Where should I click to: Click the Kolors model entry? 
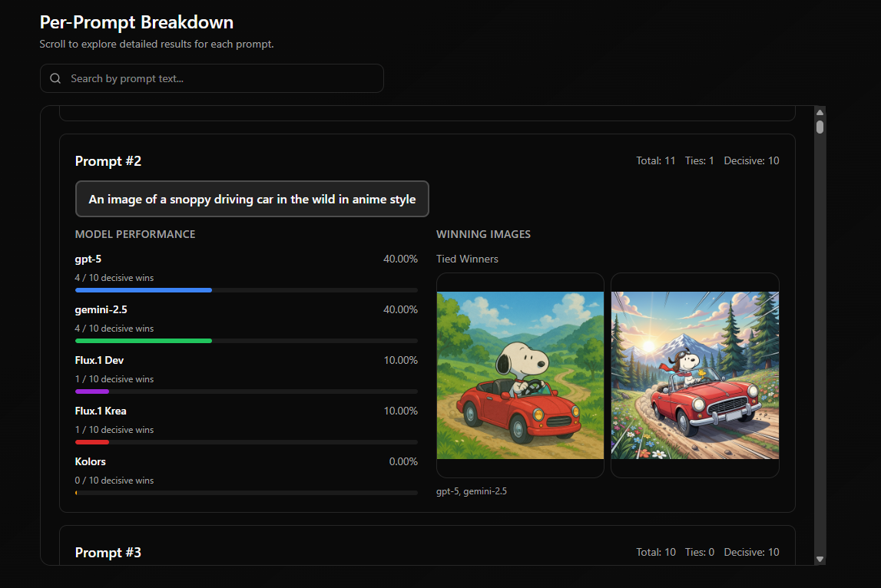[90, 461]
